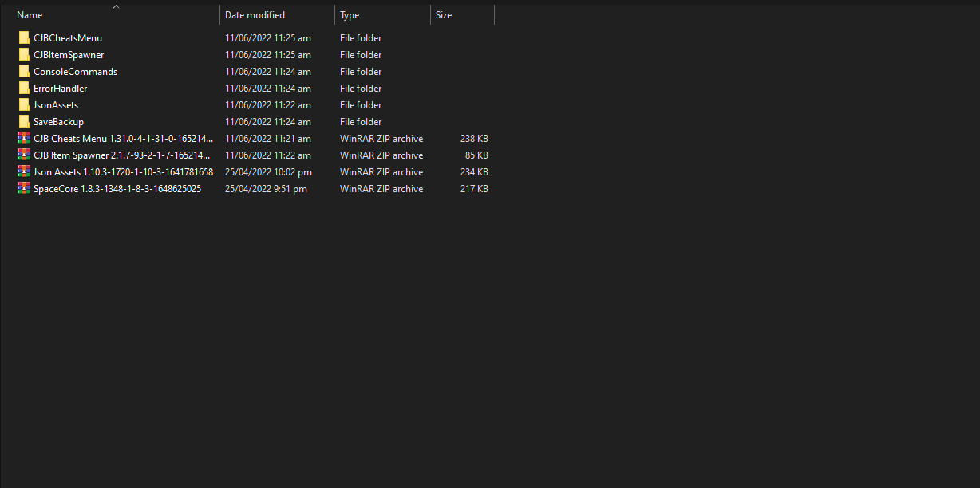Screen dimensions: 980x488
Task: Click the 10:02 pm date of Json Assets archive
Action: (268, 172)
